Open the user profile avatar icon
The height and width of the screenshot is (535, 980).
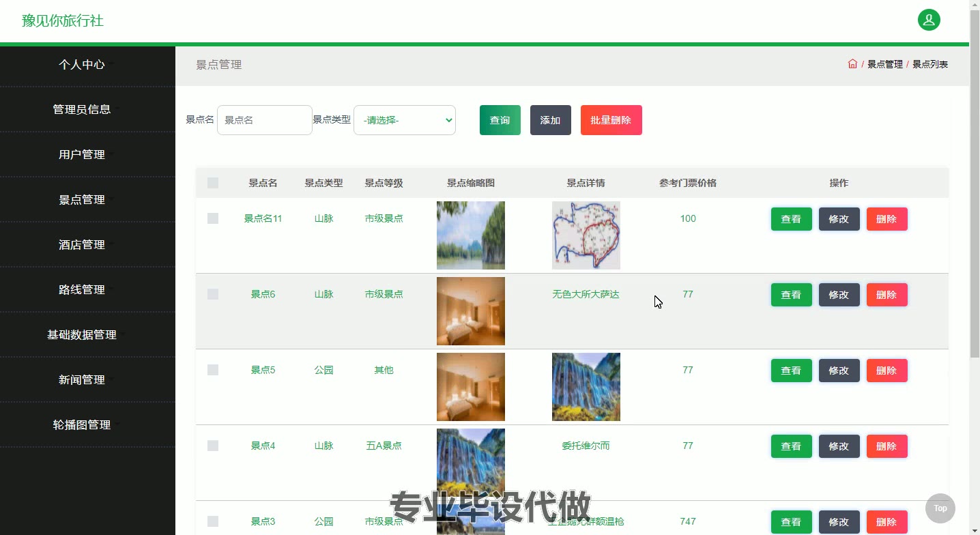point(929,20)
